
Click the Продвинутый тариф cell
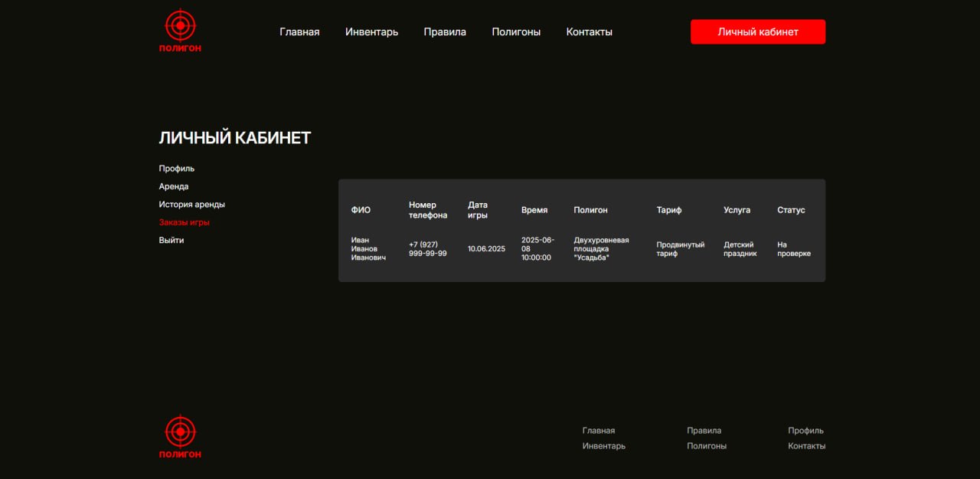[x=681, y=249]
